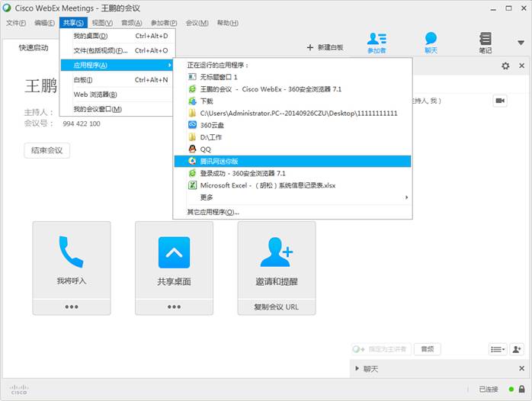Image resolution: width=532 pixels, height=401 pixels.
Task: Share the Desktop\11111111111 folder window
Action: (293, 114)
